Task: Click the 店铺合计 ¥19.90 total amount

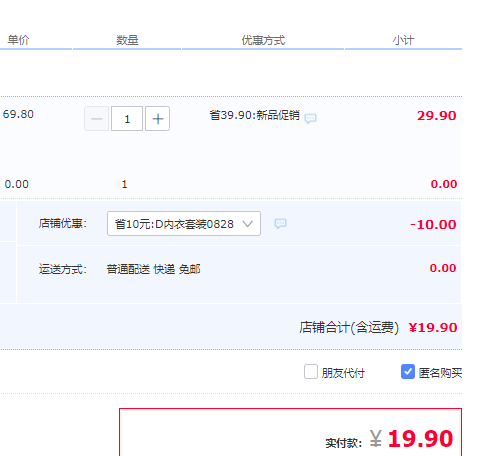Action: tap(433, 328)
